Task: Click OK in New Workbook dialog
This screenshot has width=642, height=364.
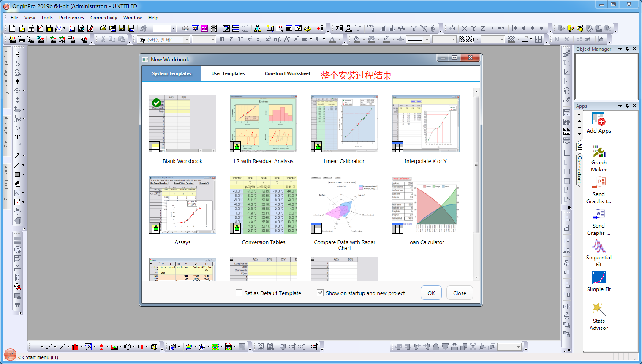Action: point(431,293)
